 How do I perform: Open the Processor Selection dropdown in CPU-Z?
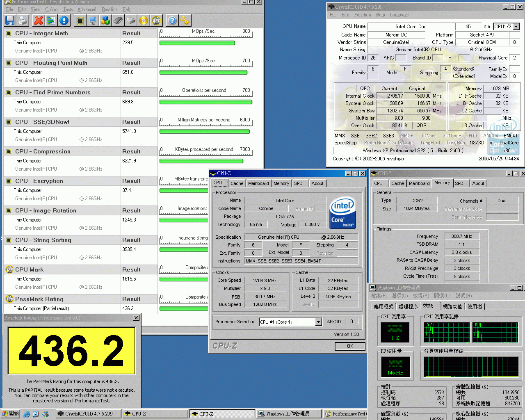pos(319,322)
